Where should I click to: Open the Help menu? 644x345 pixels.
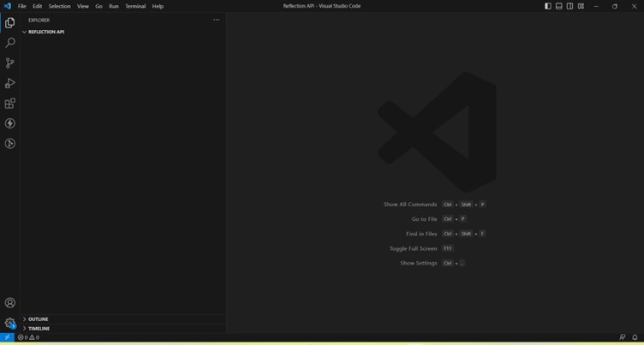(158, 6)
